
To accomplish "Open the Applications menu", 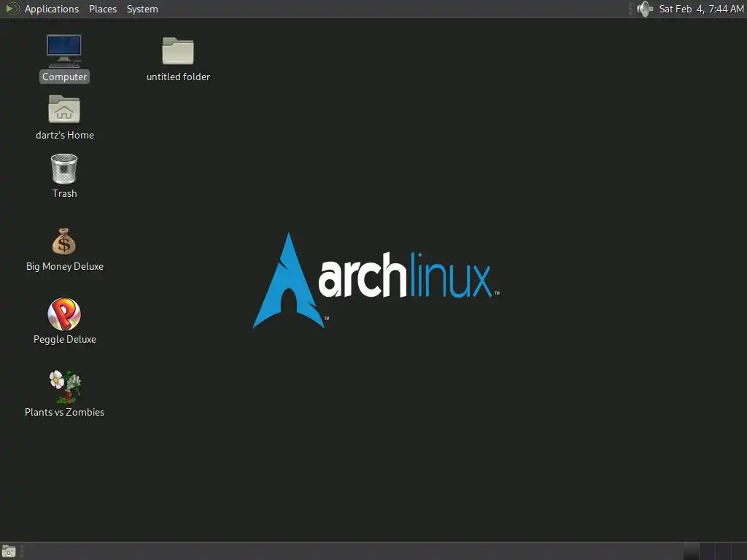I will (x=52, y=9).
